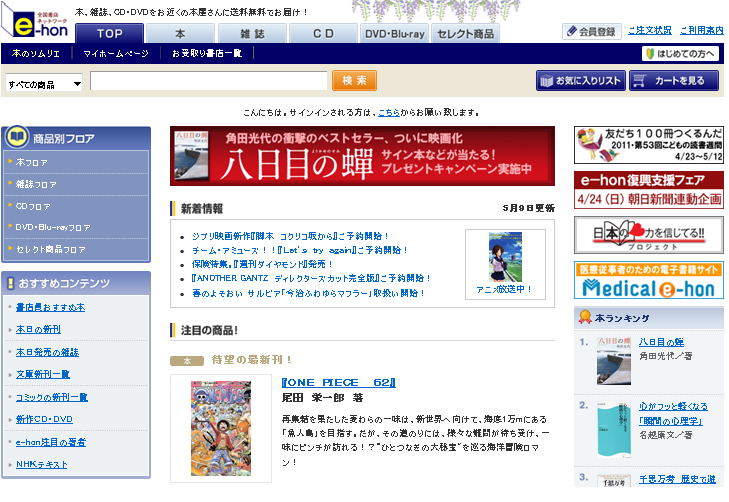Open 「瞬間の心理学」 link line
This screenshot has height=502, width=729.
[x=670, y=421]
